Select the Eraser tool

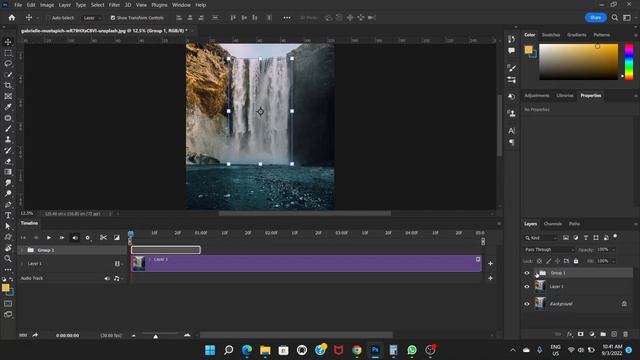[8, 161]
